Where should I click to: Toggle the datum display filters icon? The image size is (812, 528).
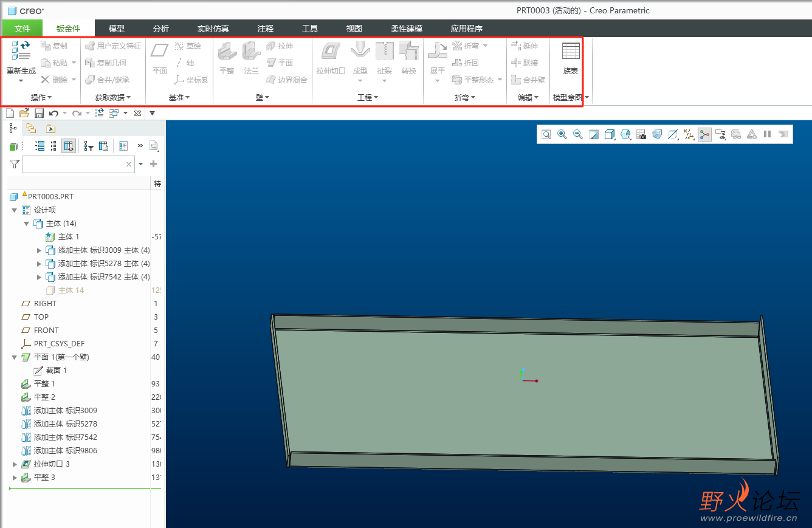689,134
